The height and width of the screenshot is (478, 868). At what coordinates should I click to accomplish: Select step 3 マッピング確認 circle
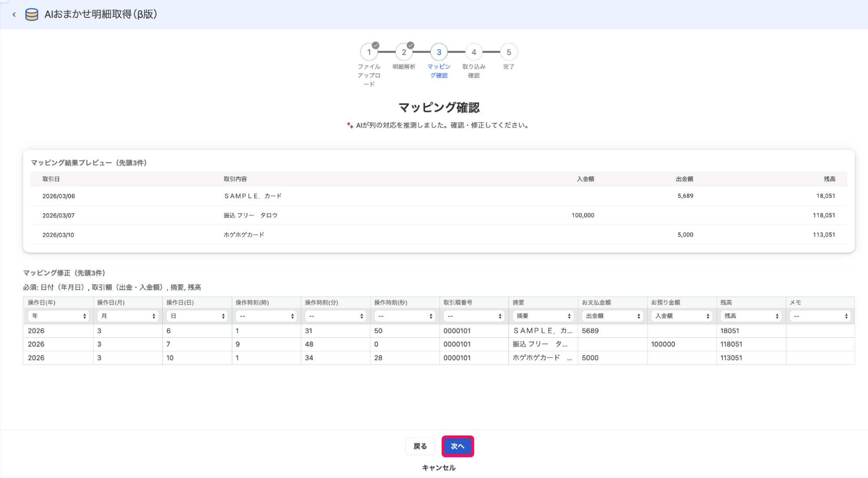pyautogui.click(x=439, y=52)
